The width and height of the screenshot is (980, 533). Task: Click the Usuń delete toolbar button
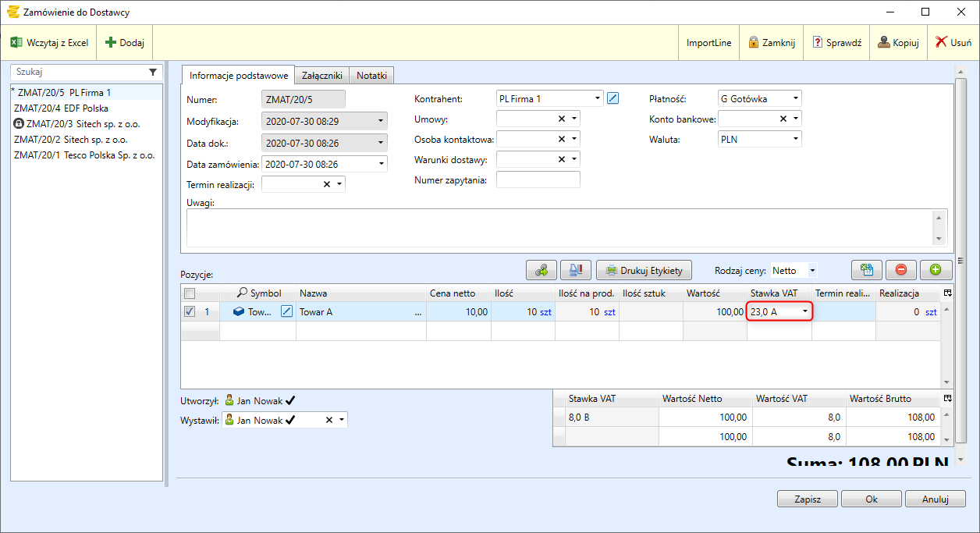point(953,43)
